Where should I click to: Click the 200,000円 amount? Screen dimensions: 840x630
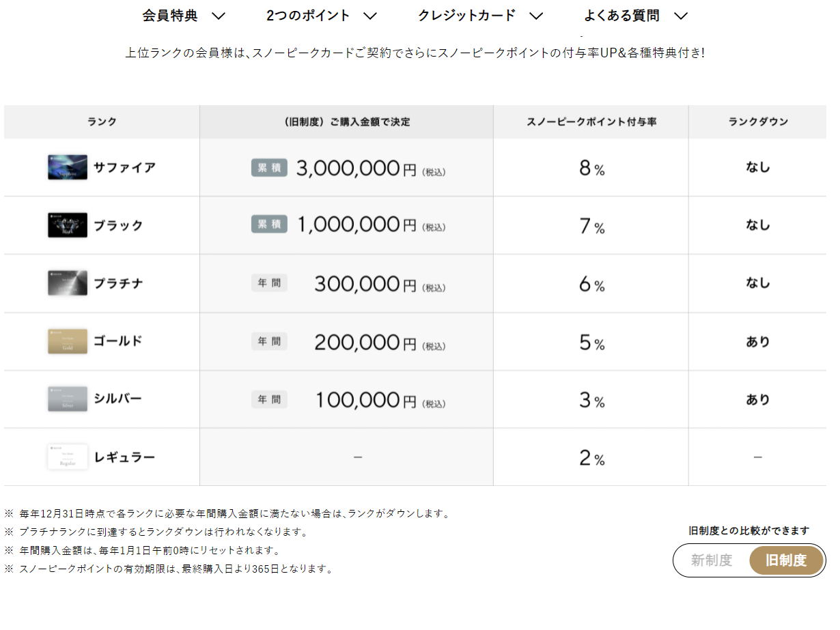click(x=365, y=342)
